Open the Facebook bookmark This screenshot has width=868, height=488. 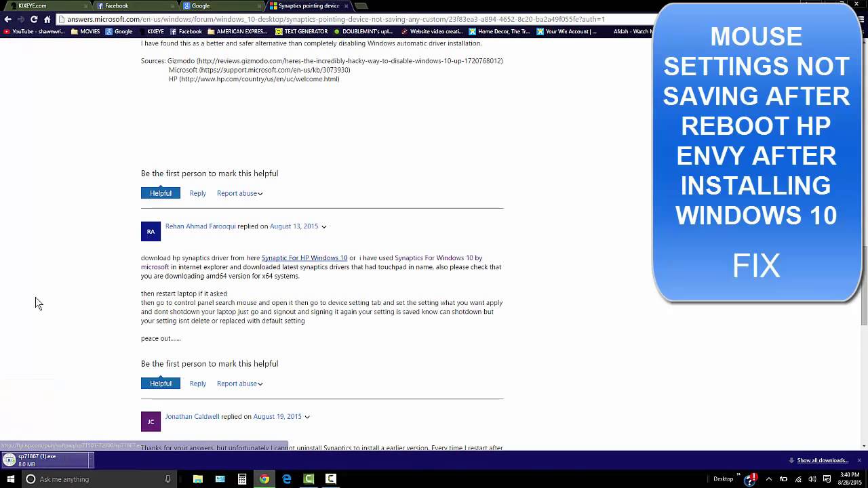point(185,31)
